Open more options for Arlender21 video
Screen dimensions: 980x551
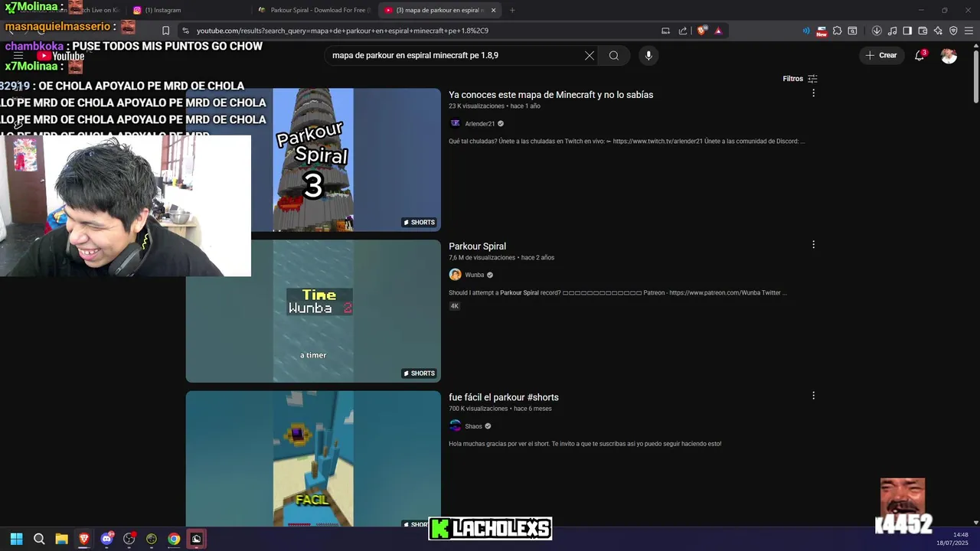point(813,93)
